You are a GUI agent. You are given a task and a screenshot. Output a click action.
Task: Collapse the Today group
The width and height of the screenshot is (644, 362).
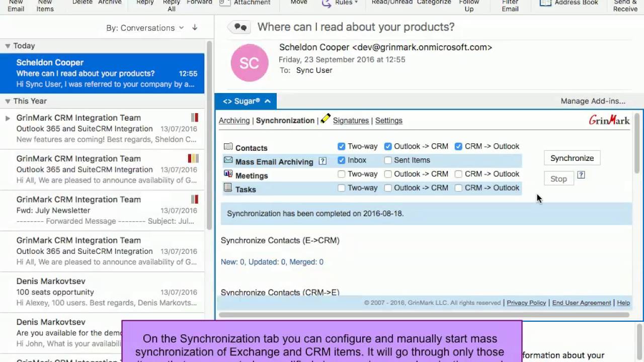(8, 46)
